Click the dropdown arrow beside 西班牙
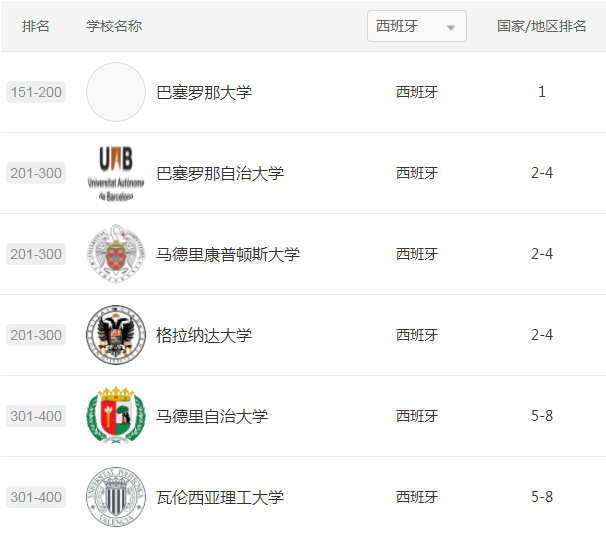606x537 pixels. 450,27
